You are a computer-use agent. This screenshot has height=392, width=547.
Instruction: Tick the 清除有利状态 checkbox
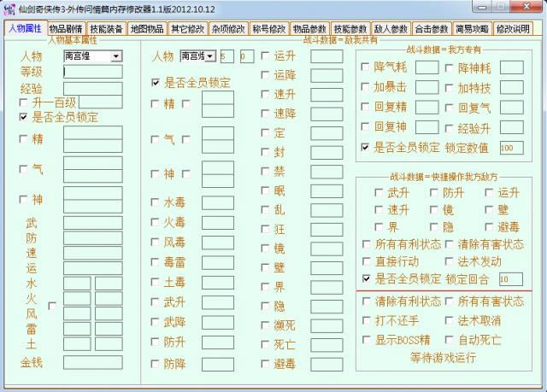367,301
